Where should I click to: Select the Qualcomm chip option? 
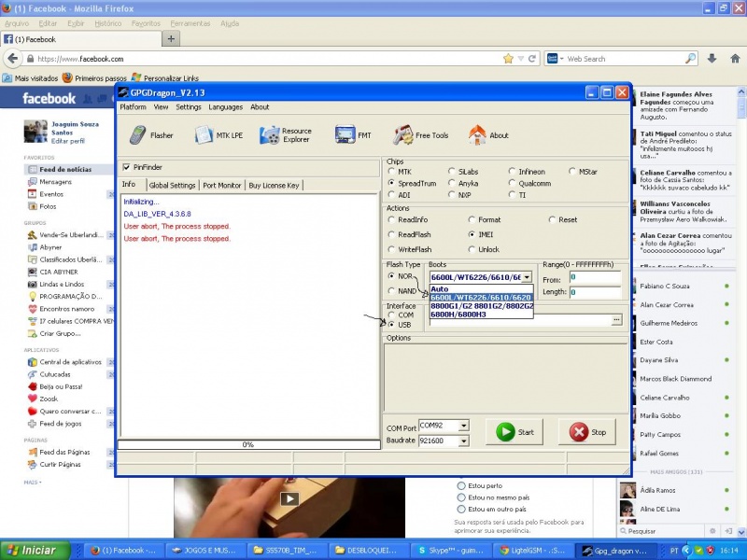(512, 183)
